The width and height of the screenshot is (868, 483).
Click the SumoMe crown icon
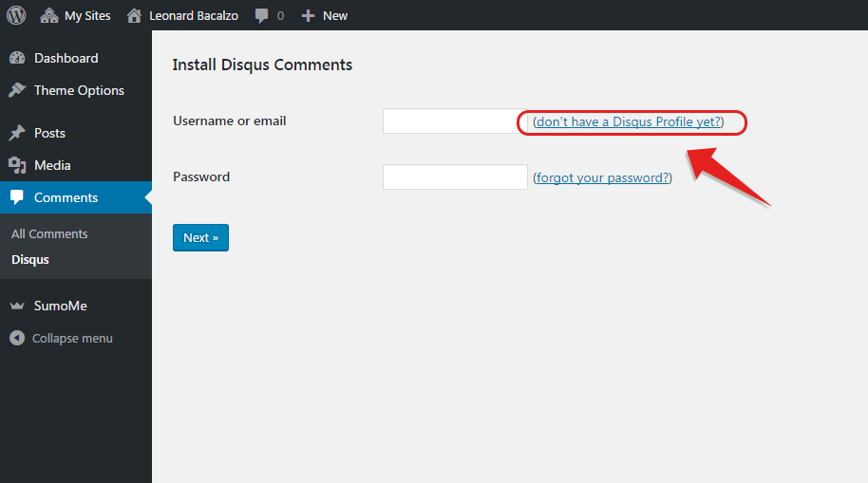(17, 306)
